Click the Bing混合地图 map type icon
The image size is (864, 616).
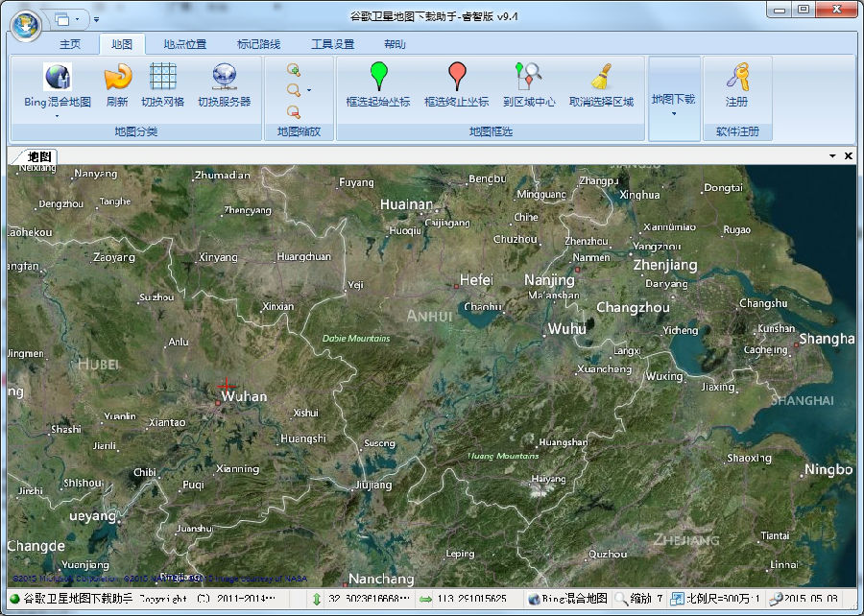pyautogui.click(x=58, y=77)
